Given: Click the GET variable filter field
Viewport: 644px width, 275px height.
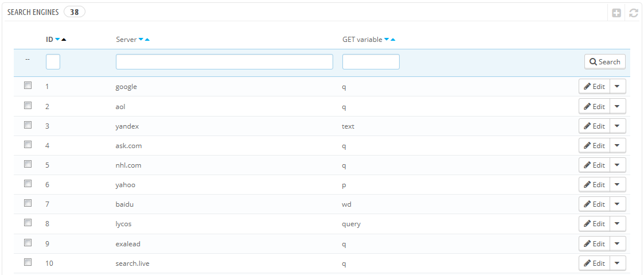Looking at the screenshot, I should click(370, 62).
